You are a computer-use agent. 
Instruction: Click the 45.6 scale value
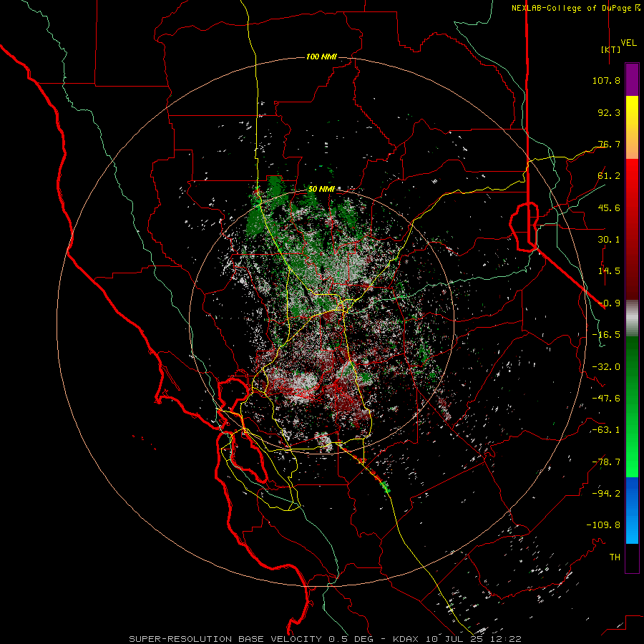tap(609, 208)
